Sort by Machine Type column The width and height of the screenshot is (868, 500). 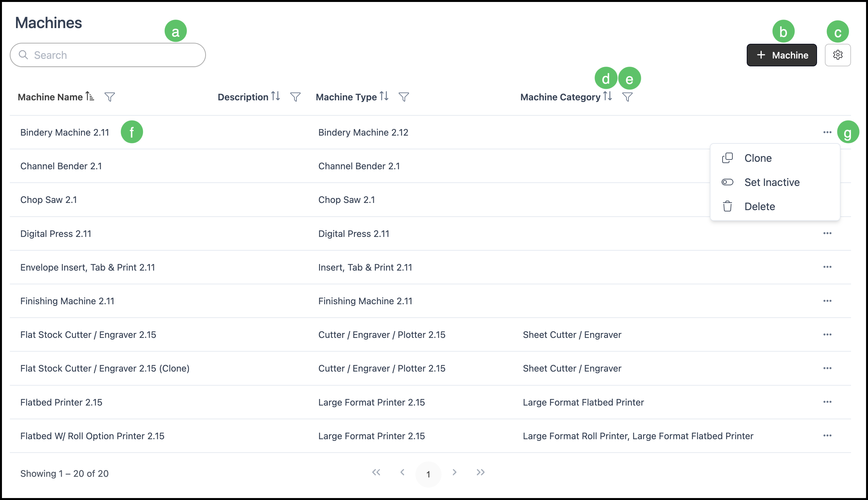(x=384, y=96)
